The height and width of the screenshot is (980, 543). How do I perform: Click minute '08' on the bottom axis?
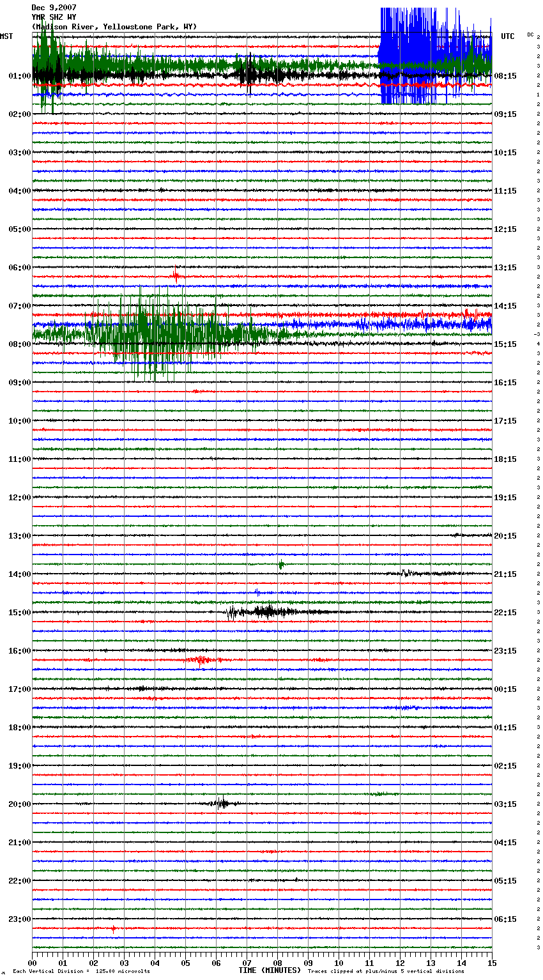[x=277, y=963]
